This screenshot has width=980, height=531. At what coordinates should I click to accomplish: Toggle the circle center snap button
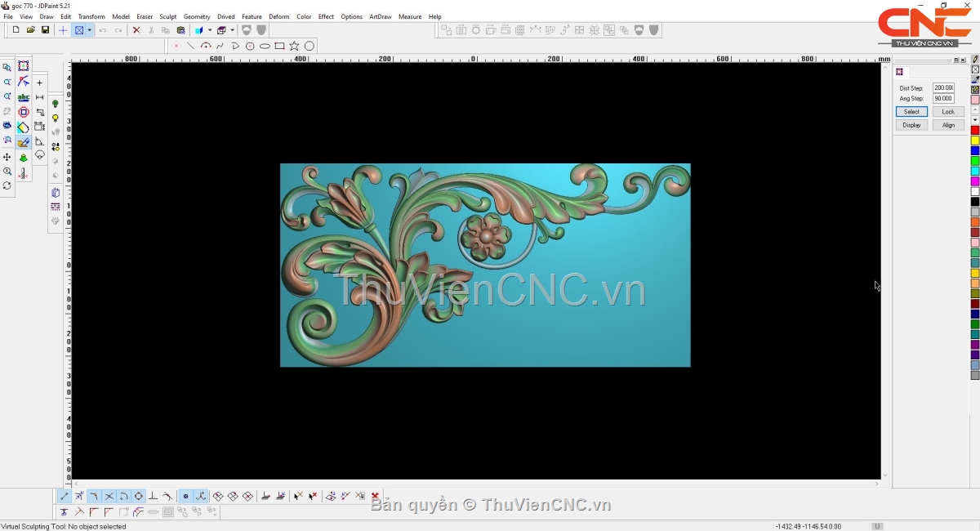point(139,496)
